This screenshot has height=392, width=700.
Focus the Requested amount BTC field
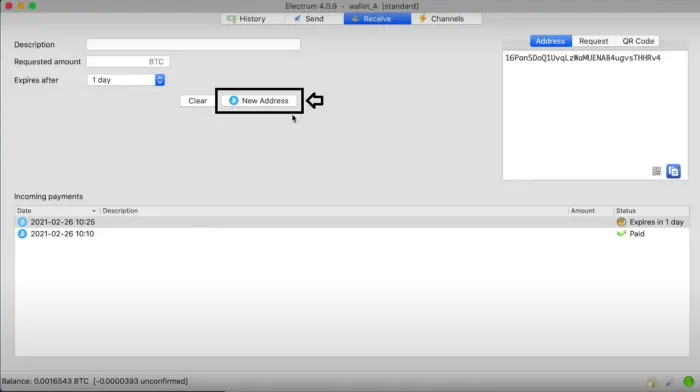(128, 62)
